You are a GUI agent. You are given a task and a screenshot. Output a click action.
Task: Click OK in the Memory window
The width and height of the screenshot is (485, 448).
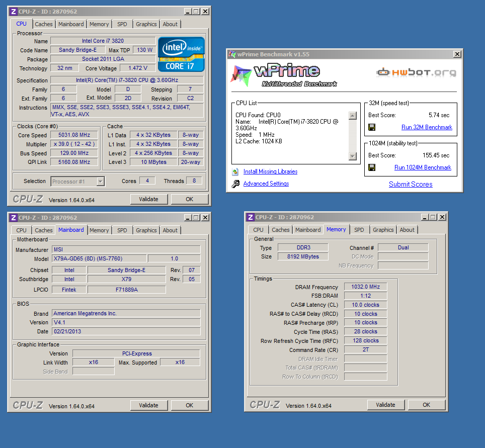427,405
